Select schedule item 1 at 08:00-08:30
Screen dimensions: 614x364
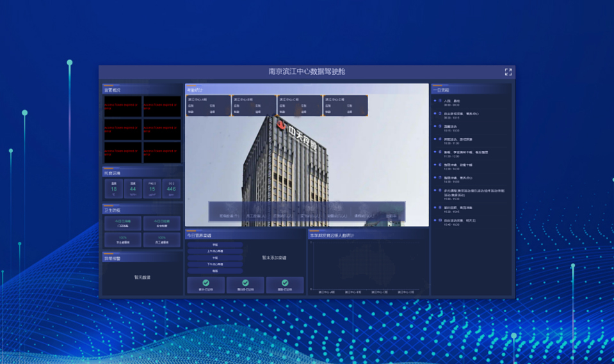coord(470,102)
